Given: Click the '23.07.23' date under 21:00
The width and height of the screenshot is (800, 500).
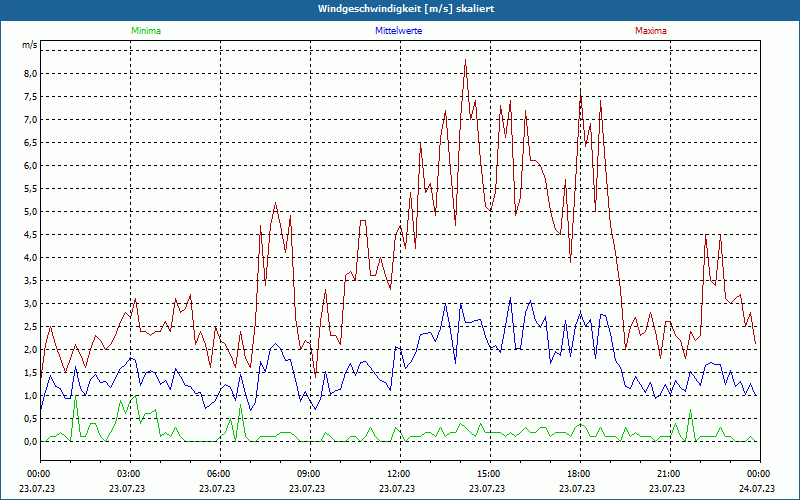Looking at the screenshot, I should pyautogui.click(x=667, y=488).
